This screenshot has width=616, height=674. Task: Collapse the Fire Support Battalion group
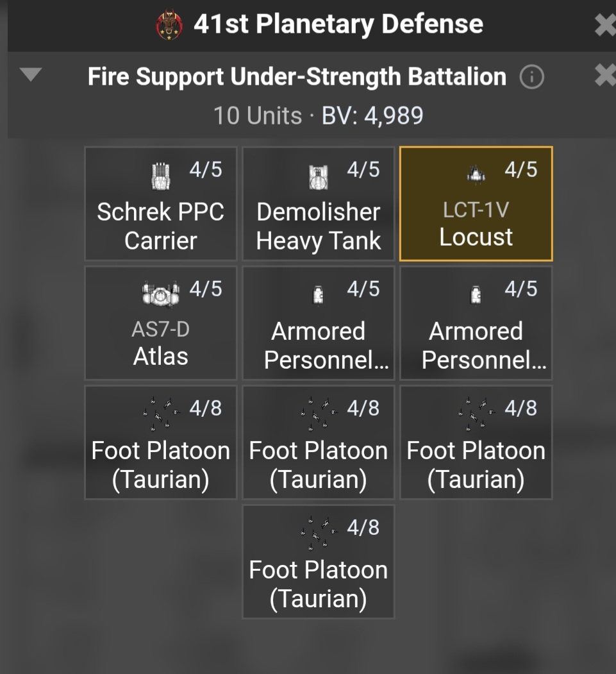pyautogui.click(x=30, y=76)
